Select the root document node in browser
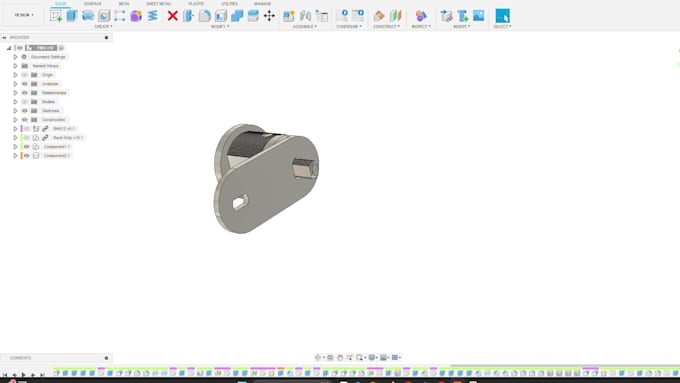The height and width of the screenshot is (383, 680). 41,48
